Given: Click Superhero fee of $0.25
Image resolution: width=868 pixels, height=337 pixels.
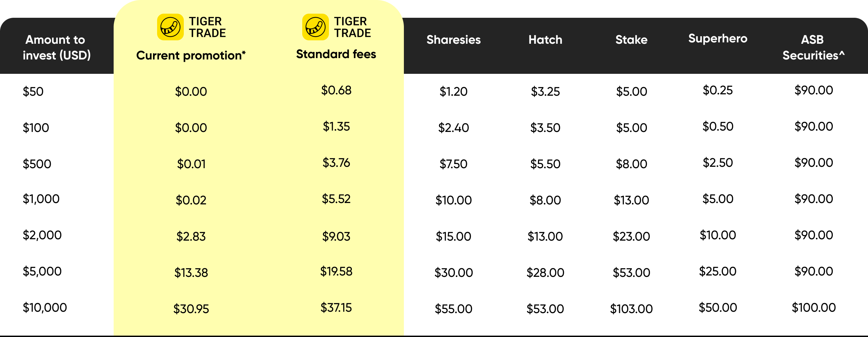Looking at the screenshot, I should coord(718,90).
